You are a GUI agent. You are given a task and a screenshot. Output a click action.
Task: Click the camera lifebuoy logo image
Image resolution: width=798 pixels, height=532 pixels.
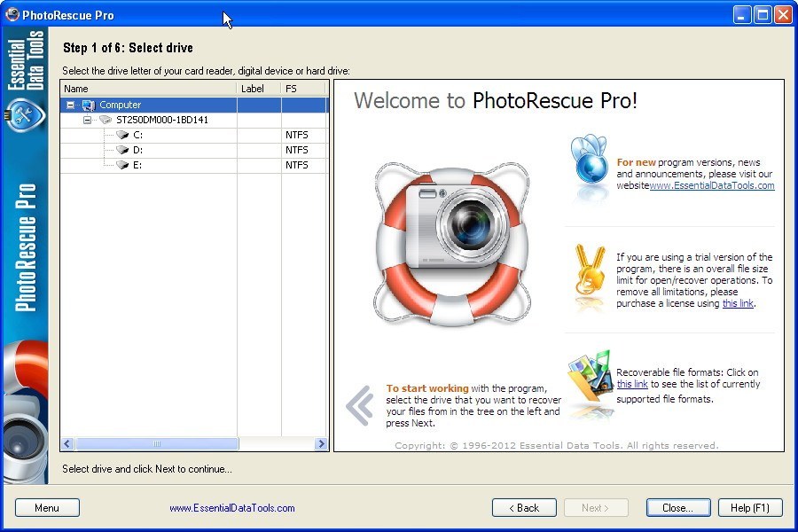(452, 245)
